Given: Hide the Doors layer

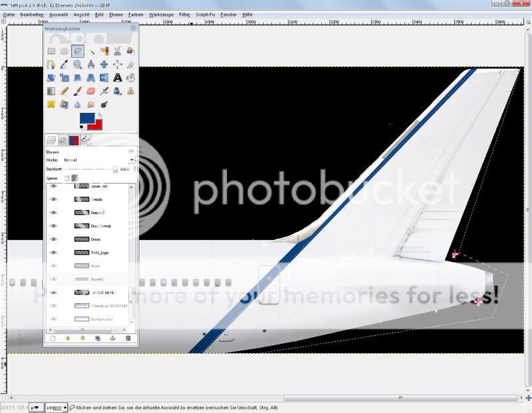Looking at the screenshot, I should (x=54, y=239).
